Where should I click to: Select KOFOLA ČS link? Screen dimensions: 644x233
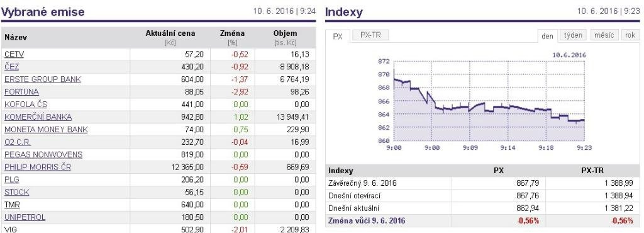coord(26,105)
